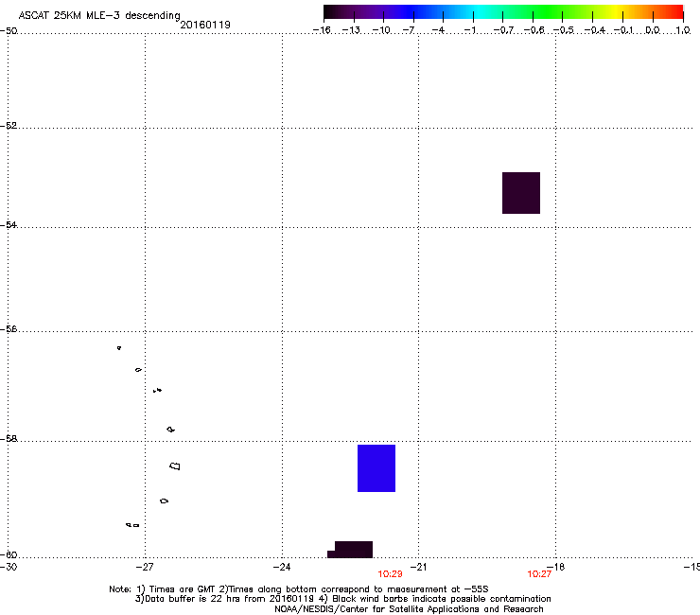Click the island outline pair near -59.5 latitude
Screen dimensions: 700x615
[132, 525]
